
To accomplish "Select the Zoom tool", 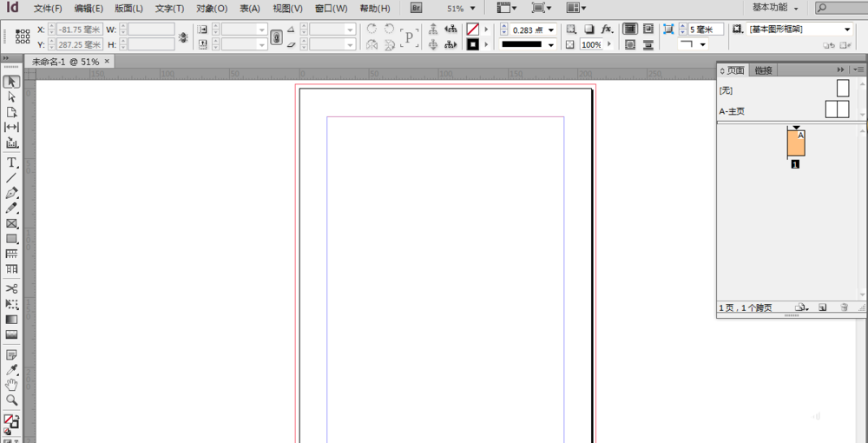I will tap(11, 400).
